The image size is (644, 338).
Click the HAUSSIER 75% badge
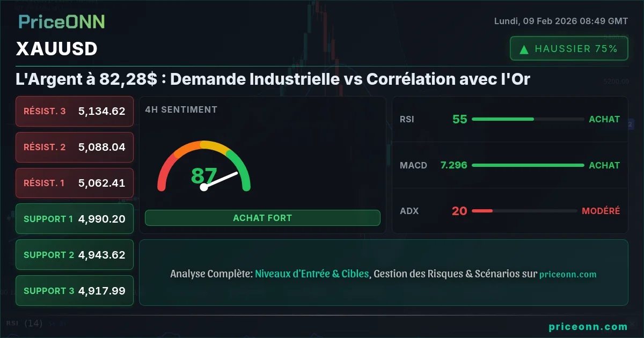point(569,49)
